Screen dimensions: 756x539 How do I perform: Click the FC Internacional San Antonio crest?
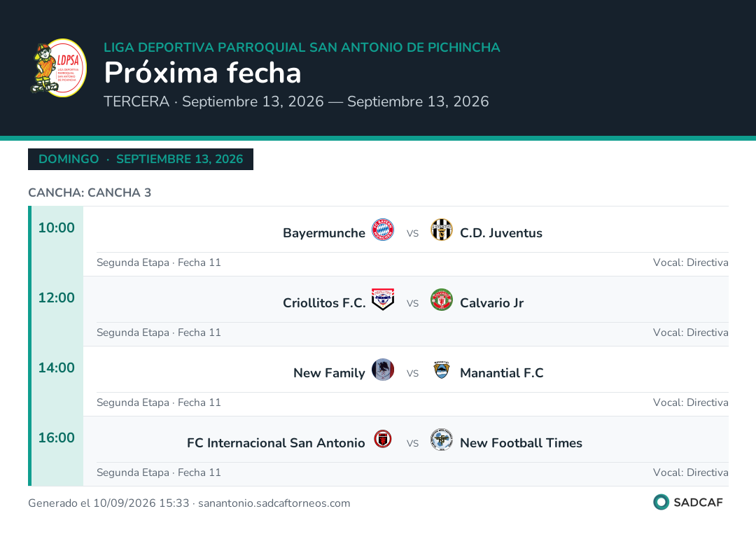point(383,439)
